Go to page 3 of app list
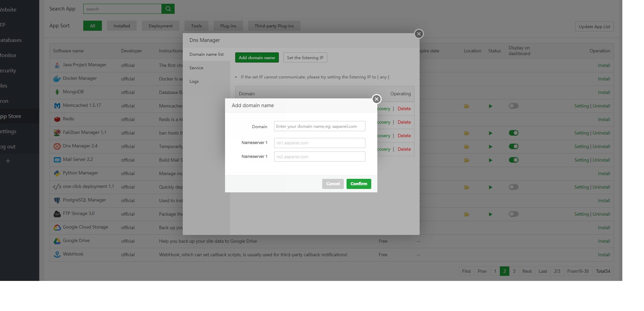Viewport: 644px width, 311px height. 514,271
